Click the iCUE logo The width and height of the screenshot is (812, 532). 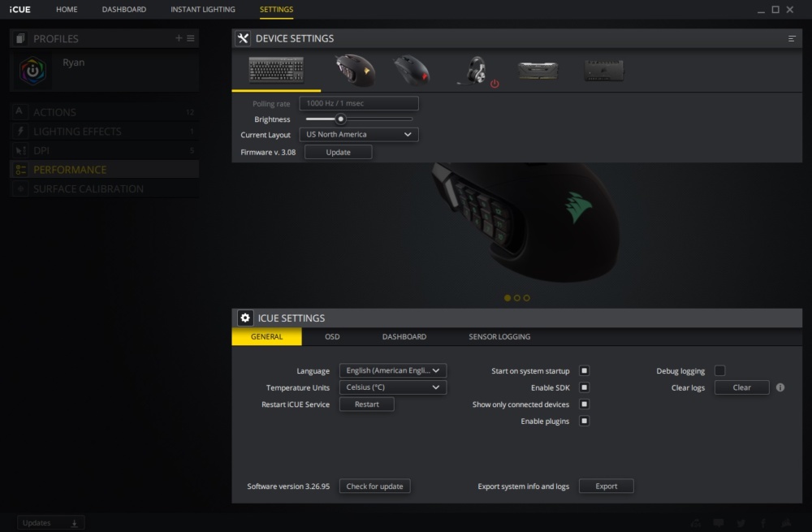pos(20,9)
